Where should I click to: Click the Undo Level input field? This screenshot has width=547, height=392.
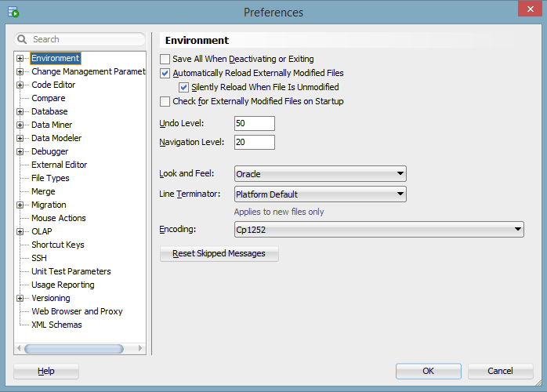click(254, 124)
